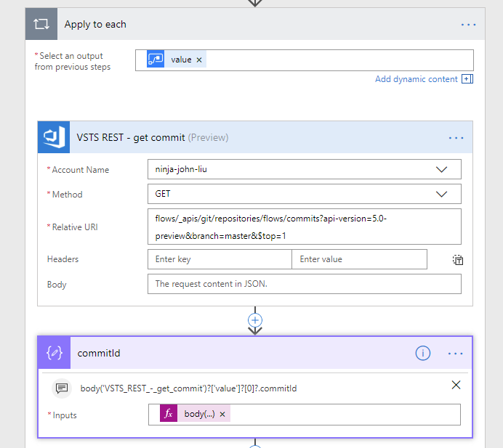Open commitId action ellipsis menu
The width and height of the screenshot is (503, 448).
pyautogui.click(x=456, y=354)
